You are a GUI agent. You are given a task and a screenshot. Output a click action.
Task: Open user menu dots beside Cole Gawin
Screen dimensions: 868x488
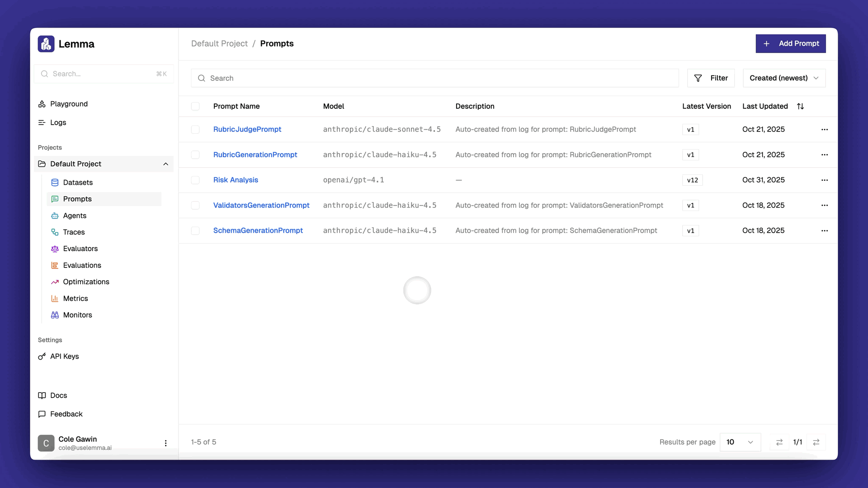165,443
